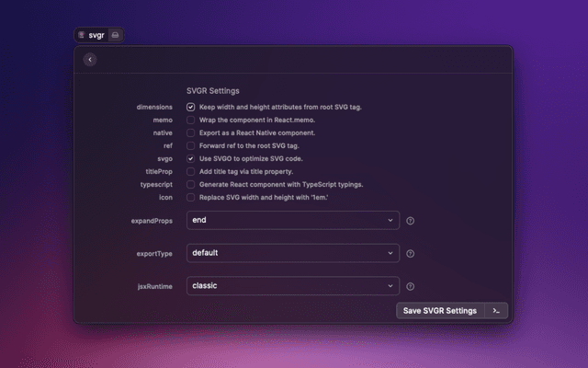The height and width of the screenshot is (368, 588).
Task: Open the actions panel terminal icon
Action: pos(496,311)
